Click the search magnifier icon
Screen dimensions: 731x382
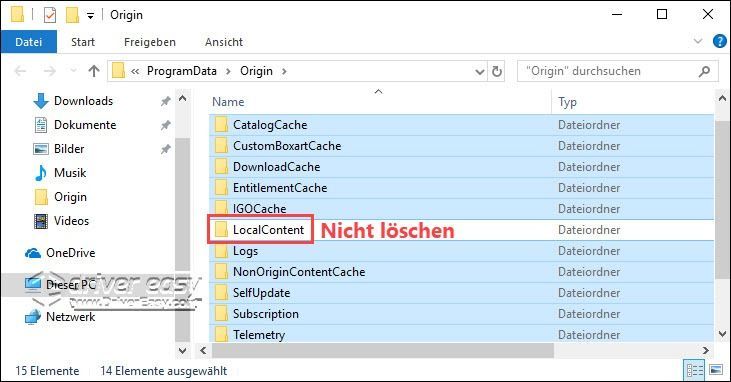[x=704, y=71]
